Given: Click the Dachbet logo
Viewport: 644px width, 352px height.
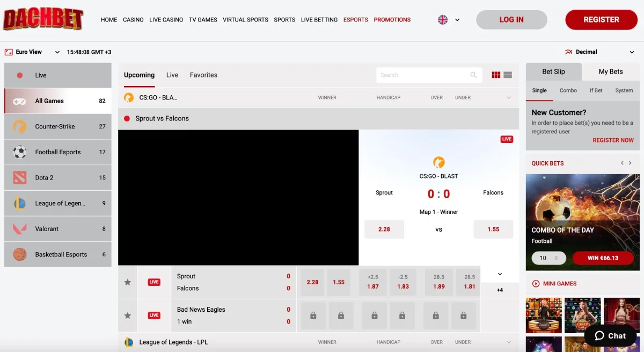Looking at the screenshot, I should click(x=43, y=18).
